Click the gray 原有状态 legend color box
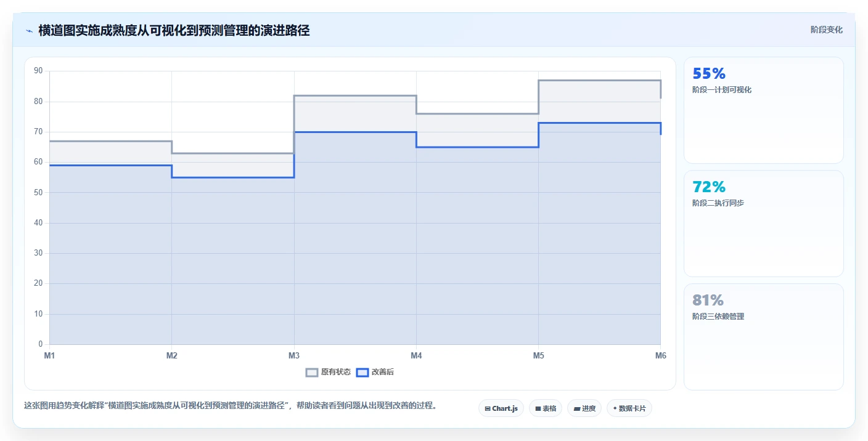The width and height of the screenshot is (868, 441). tap(313, 372)
